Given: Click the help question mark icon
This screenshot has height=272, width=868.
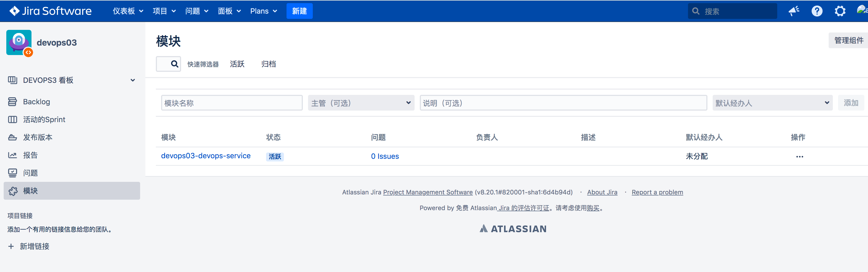Looking at the screenshot, I should pos(817,11).
